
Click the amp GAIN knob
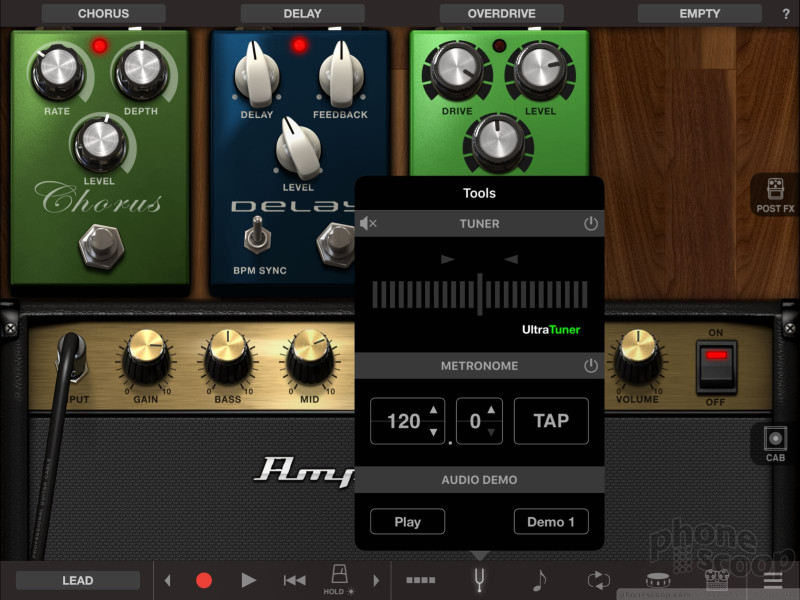tap(147, 357)
